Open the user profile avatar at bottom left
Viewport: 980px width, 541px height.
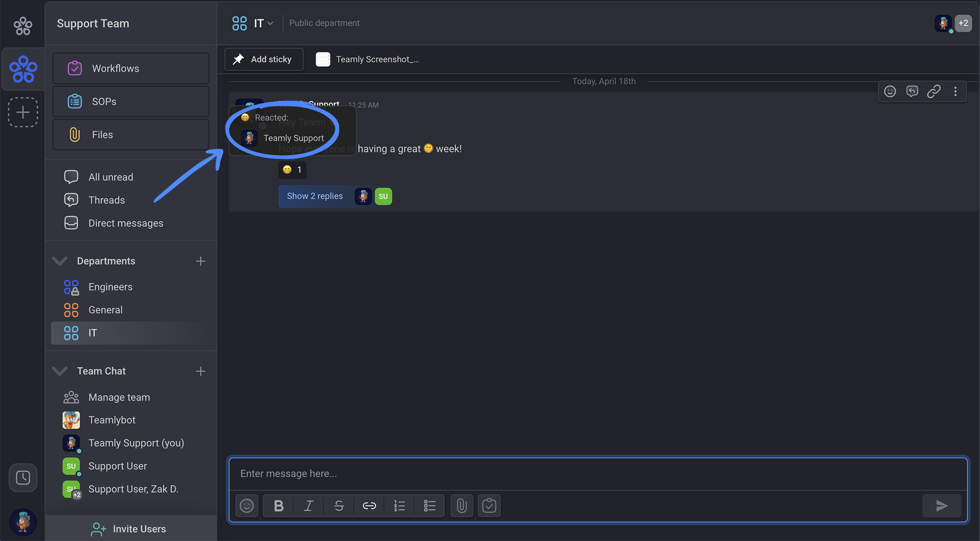[23, 522]
